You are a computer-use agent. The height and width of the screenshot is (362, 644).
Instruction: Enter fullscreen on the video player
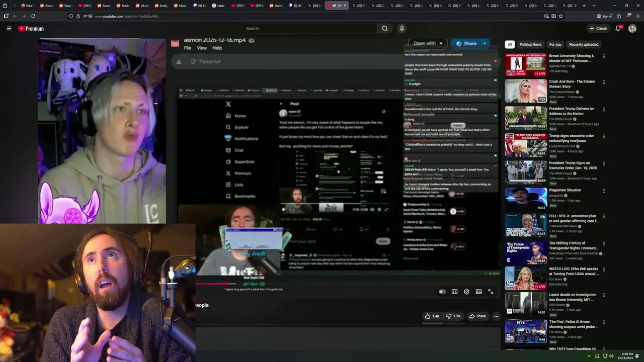coord(491,292)
